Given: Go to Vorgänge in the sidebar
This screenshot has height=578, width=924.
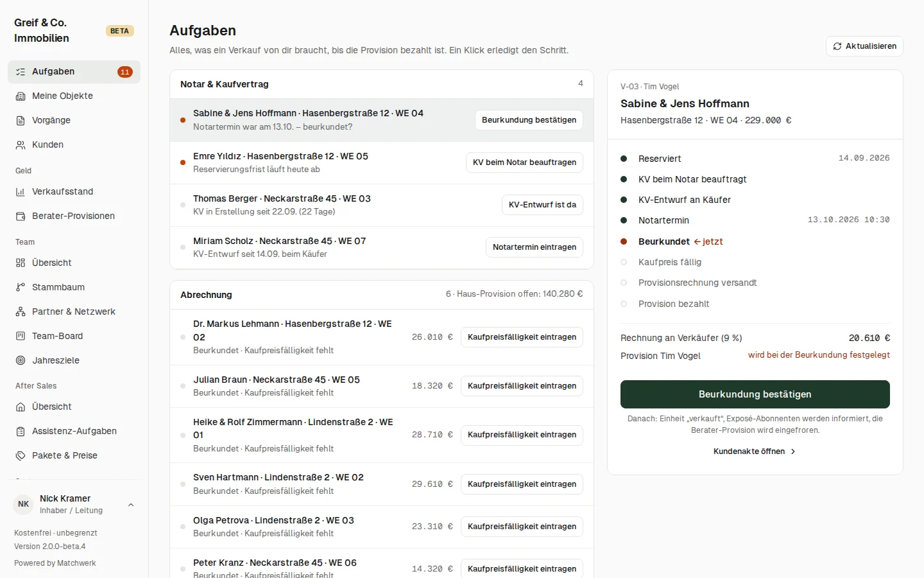Looking at the screenshot, I should coord(74,121).
